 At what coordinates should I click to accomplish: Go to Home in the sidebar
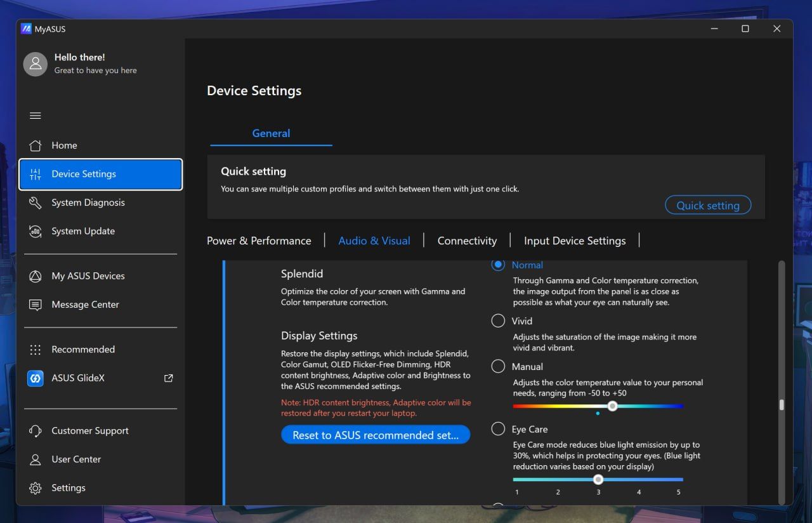(x=101, y=145)
